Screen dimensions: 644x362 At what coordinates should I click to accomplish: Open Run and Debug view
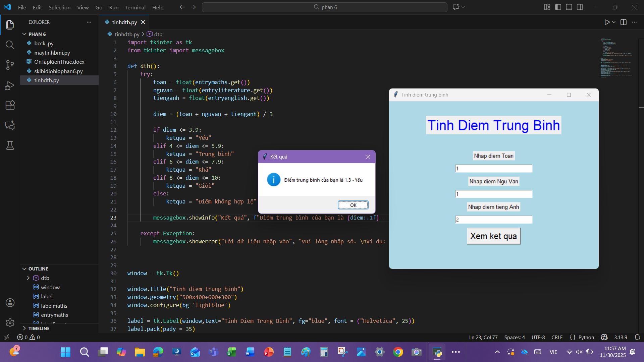click(10, 85)
